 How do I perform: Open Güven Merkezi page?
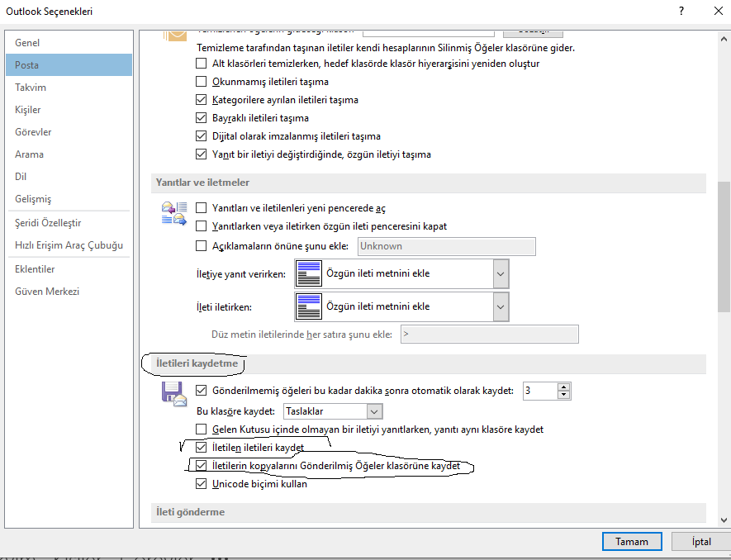[69, 292]
